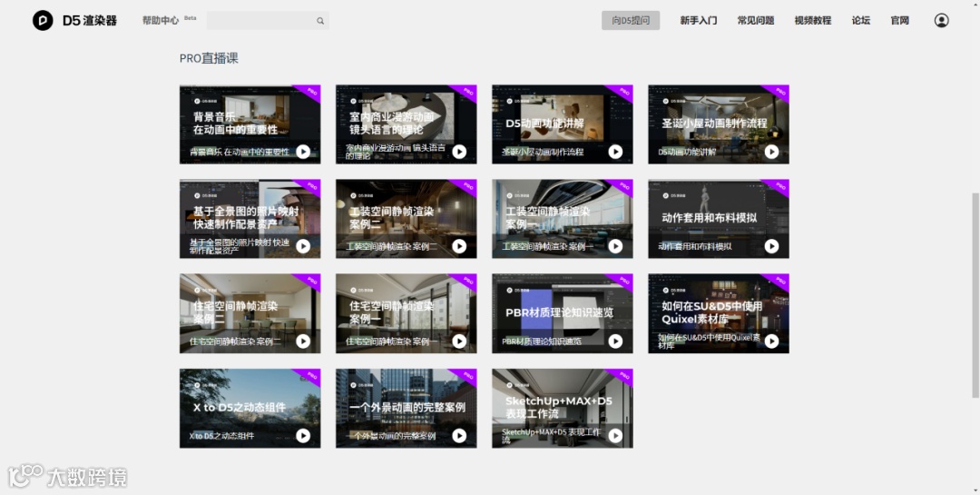Click the 向D5提问 button
The width and height of the screenshot is (980, 495).
[x=631, y=21]
